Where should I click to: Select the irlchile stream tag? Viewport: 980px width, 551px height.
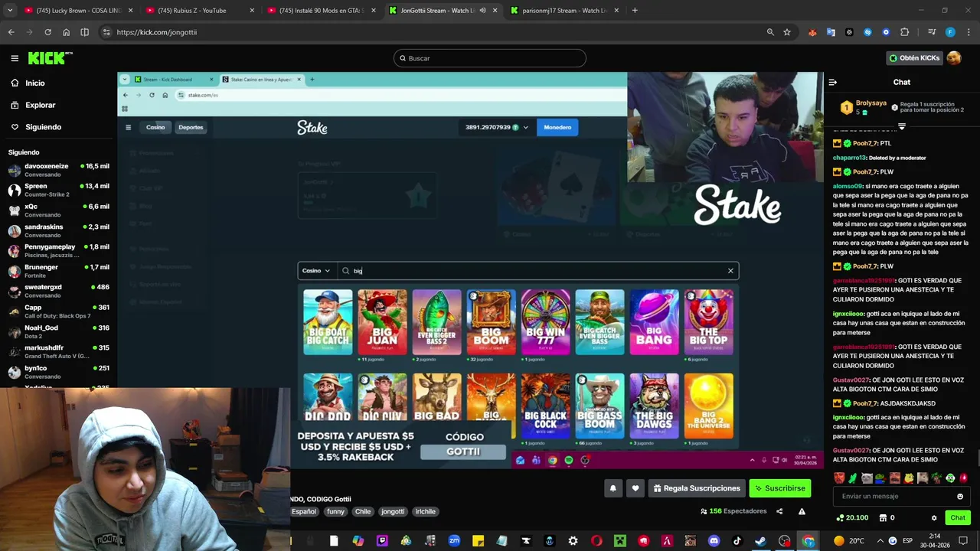tap(425, 511)
